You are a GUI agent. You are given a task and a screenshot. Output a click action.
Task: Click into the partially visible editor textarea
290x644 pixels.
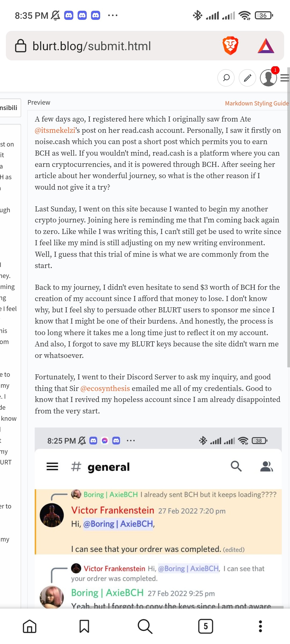click(10, 365)
